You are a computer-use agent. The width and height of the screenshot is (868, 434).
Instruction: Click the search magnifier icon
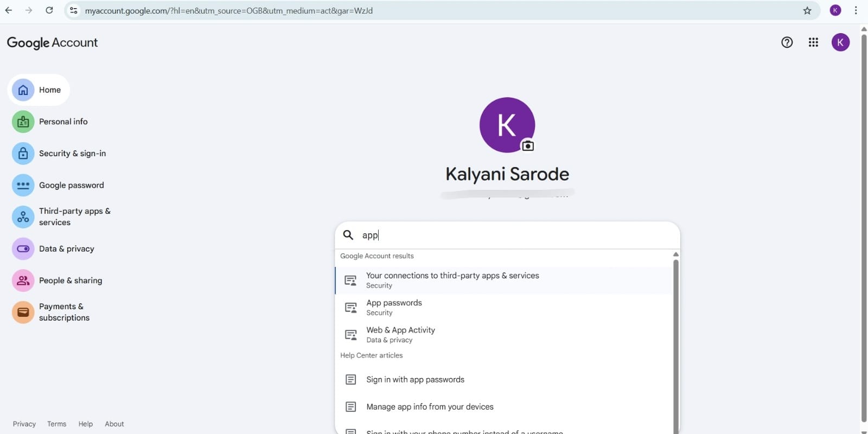click(x=348, y=235)
